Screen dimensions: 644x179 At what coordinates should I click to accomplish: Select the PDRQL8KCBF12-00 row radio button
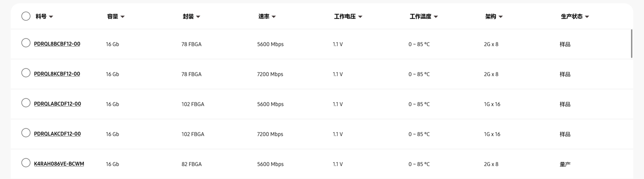tap(26, 73)
